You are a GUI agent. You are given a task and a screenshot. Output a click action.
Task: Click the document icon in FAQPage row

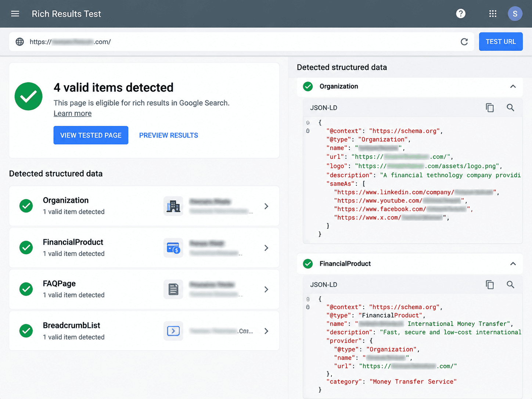coord(173,290)
